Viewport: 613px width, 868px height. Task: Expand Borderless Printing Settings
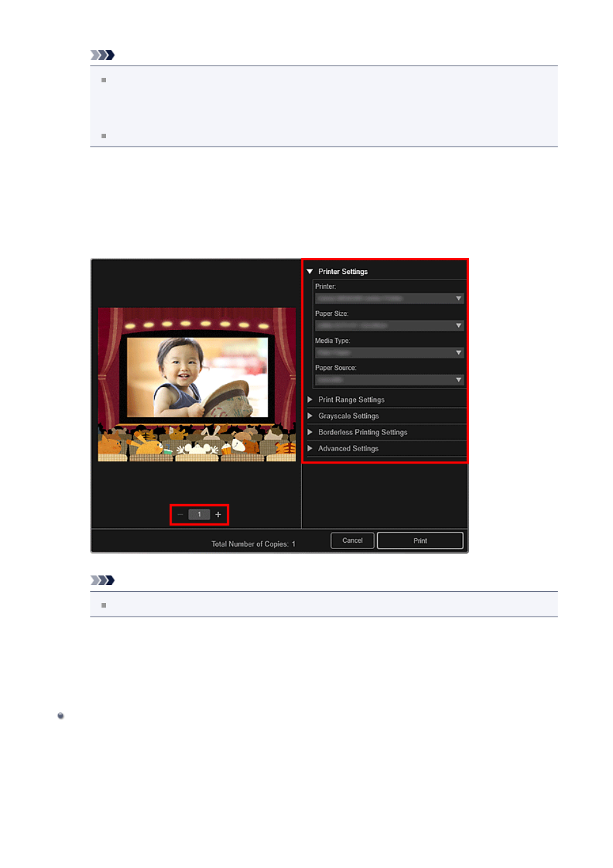(x=310, y=432)
